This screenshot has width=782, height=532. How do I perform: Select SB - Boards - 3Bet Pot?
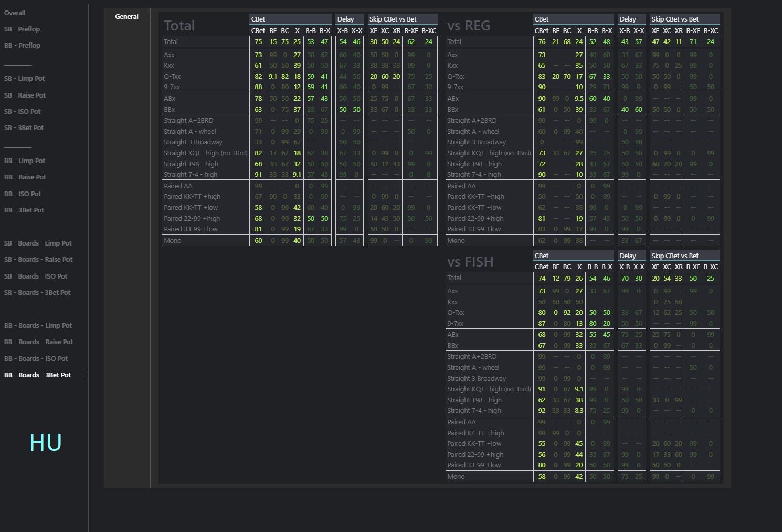coord(37,292)
